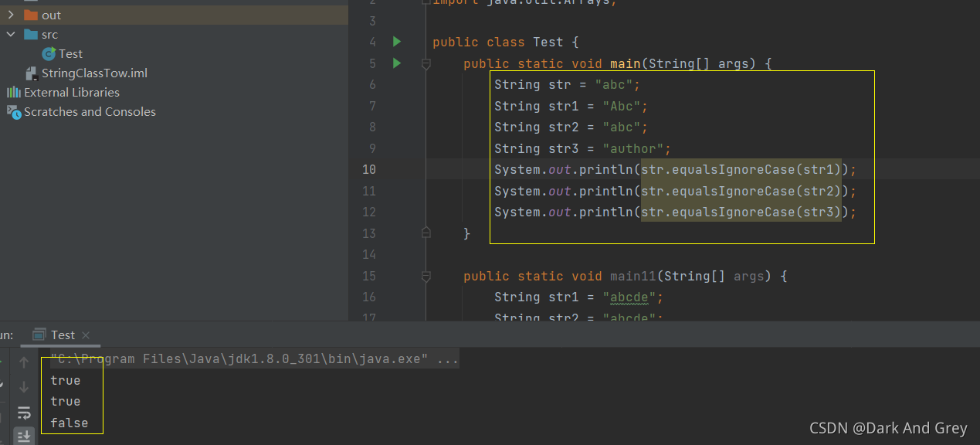Click the second true output line

66,401
